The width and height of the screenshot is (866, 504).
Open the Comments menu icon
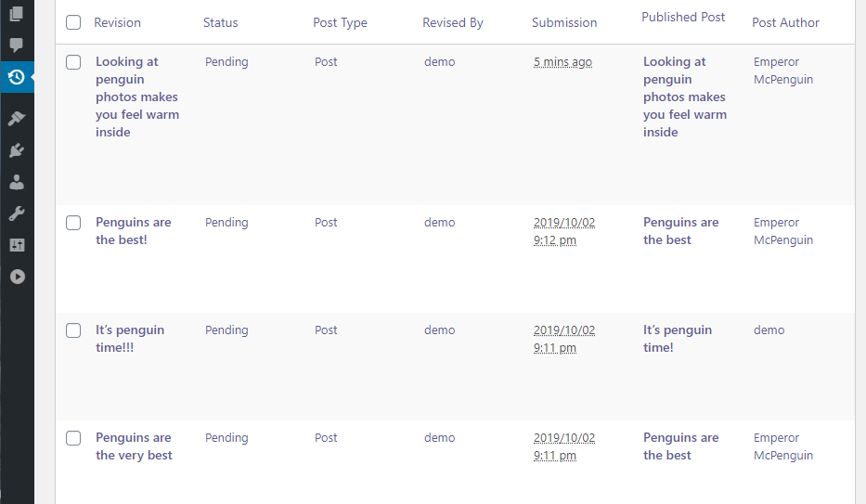(x=17, y=45)
